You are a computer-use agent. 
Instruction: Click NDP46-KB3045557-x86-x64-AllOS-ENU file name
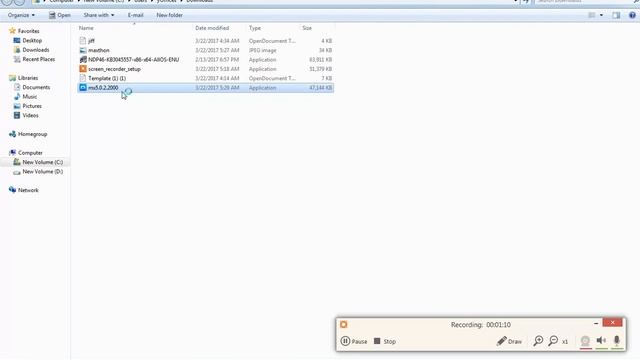tap(133, 60)
